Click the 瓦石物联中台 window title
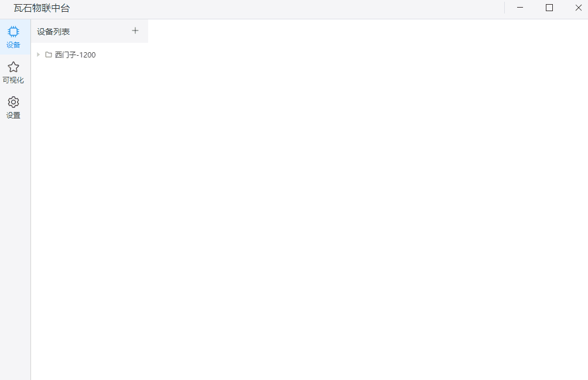Image resolution: width=588 pixels, height=380 pixels. (42, 8)
